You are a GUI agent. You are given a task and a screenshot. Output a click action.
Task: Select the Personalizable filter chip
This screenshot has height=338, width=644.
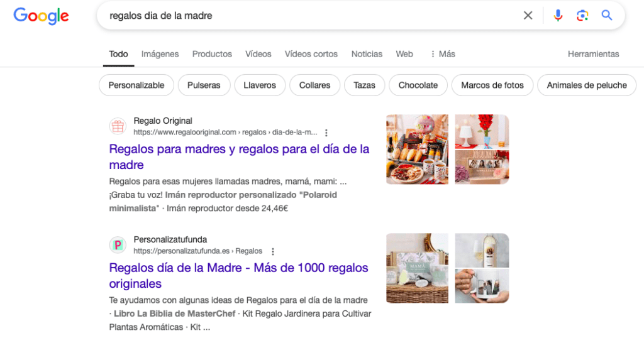[x=136, y=85]
